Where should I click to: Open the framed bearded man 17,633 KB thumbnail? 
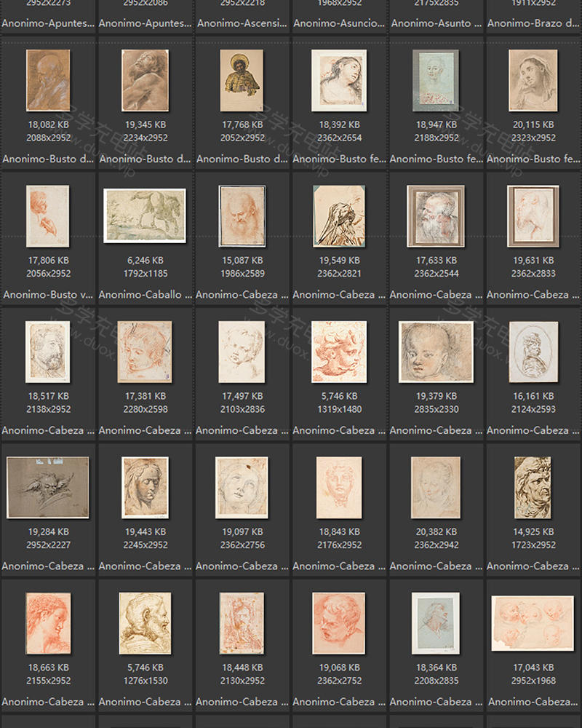[x=436, y=215]
